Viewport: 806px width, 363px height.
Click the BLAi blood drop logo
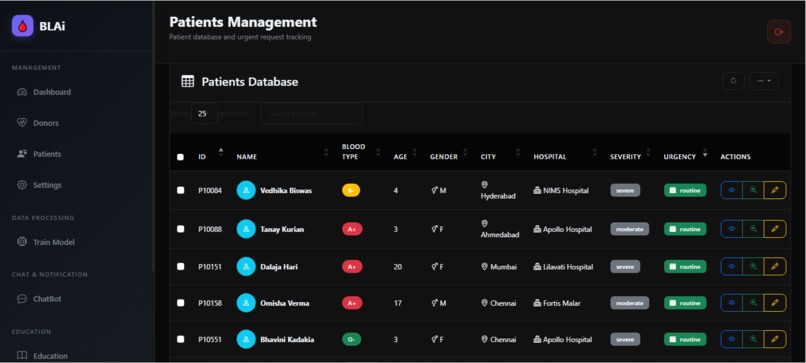point(23,26)
